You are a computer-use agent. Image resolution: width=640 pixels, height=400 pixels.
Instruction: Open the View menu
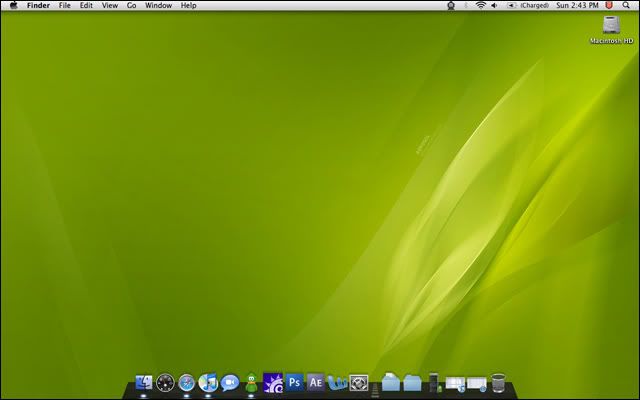109,5
